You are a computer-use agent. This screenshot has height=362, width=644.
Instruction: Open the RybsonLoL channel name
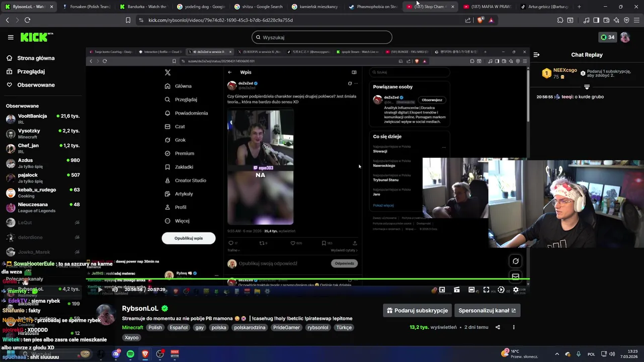[140, 308]
